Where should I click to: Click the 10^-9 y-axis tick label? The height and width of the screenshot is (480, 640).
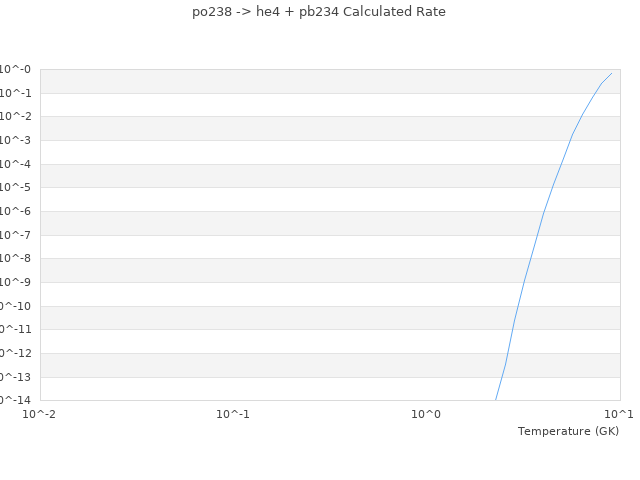[15, 283]
